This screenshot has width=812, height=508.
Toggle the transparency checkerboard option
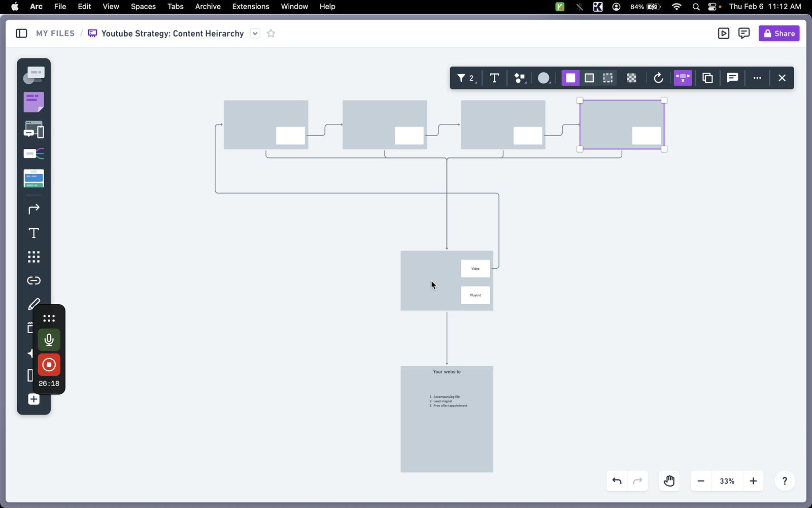[631, 78]
